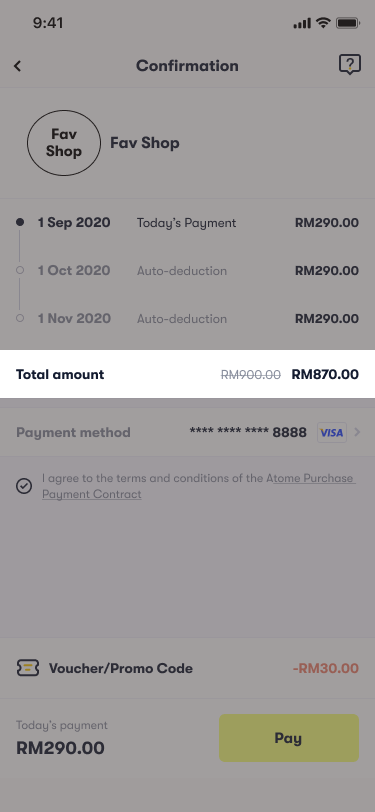
Task: Open the Voucher/Promo Code row
Action: 188,668
